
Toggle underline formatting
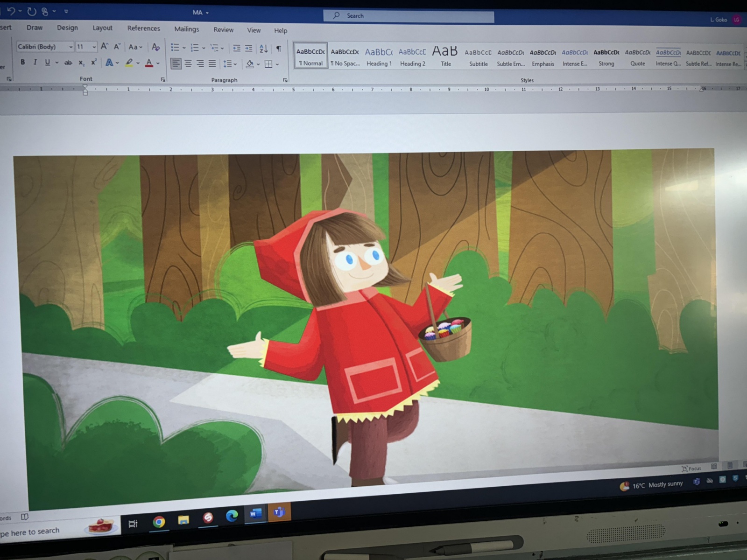point(47,62)
